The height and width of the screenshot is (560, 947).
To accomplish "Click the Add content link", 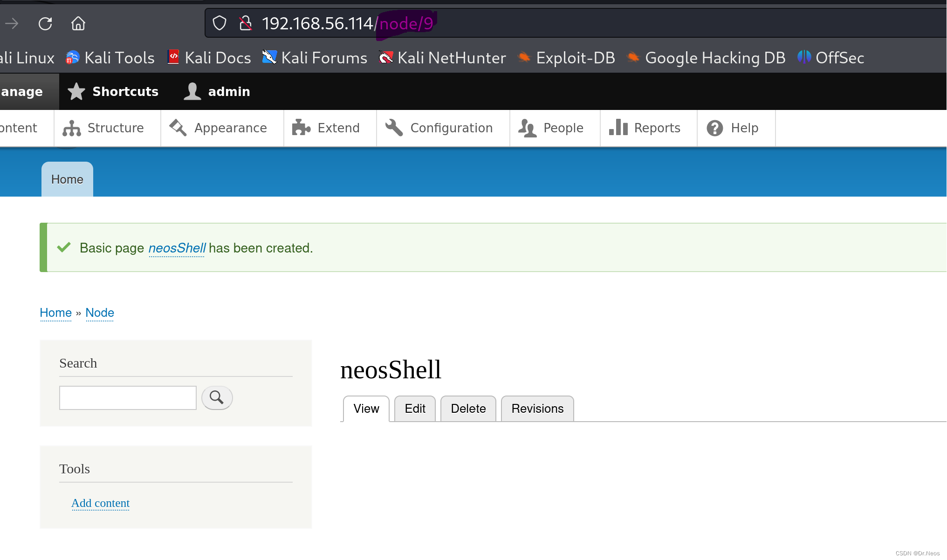I will click(101, 503).
